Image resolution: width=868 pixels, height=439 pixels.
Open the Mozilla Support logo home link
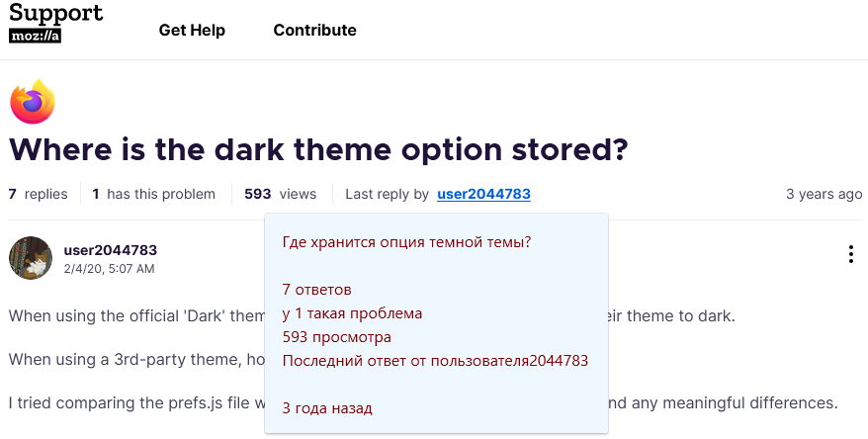click(56, 22)
